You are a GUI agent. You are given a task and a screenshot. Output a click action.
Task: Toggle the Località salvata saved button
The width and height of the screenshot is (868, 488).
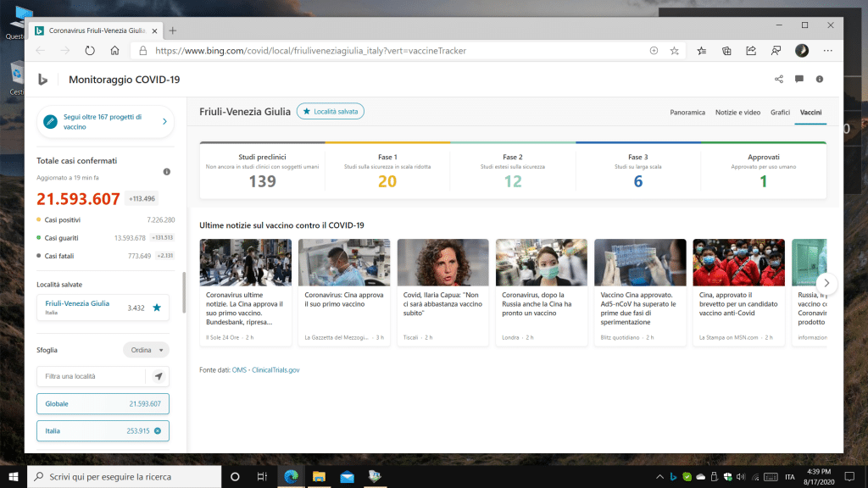(330, 111)
